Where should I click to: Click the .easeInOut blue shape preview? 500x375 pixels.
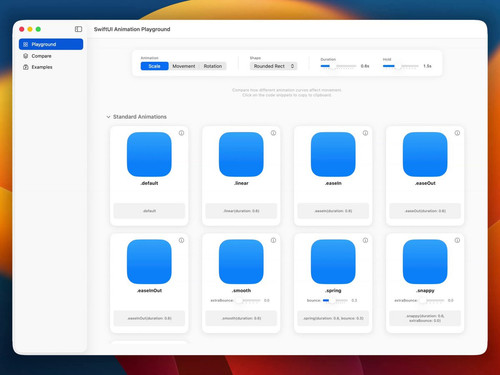tap(149, 262)
